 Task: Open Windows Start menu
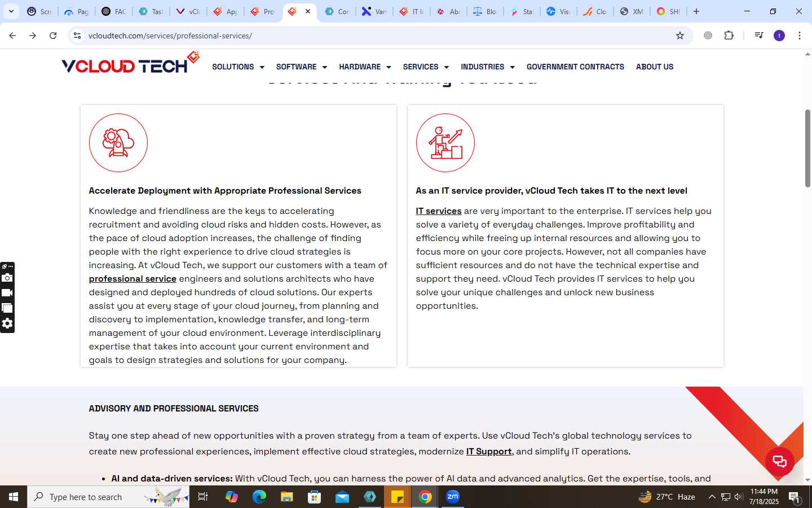point(14,497)
